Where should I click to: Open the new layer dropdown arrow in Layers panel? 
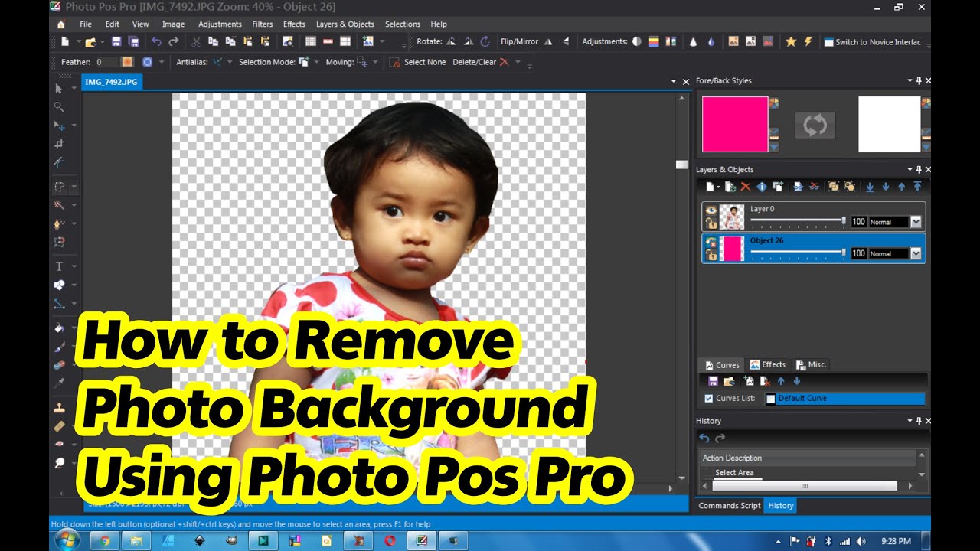(x=719, y=187)
